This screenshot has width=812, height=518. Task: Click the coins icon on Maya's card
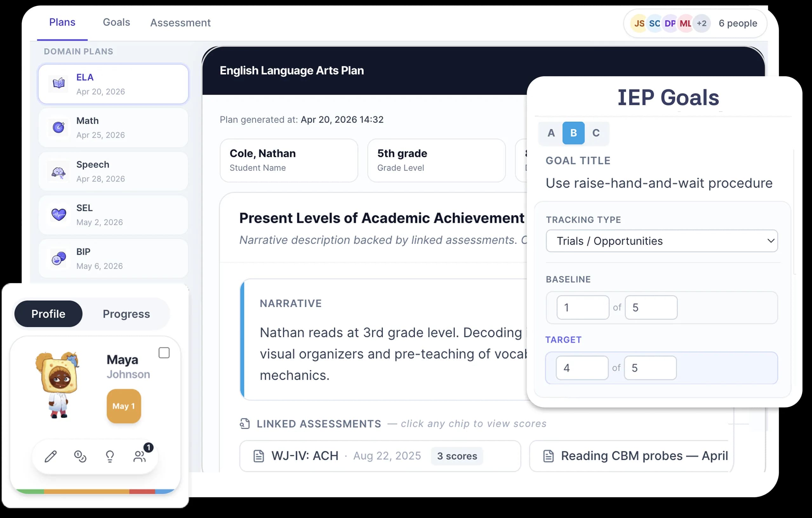(x=80, y=456)
